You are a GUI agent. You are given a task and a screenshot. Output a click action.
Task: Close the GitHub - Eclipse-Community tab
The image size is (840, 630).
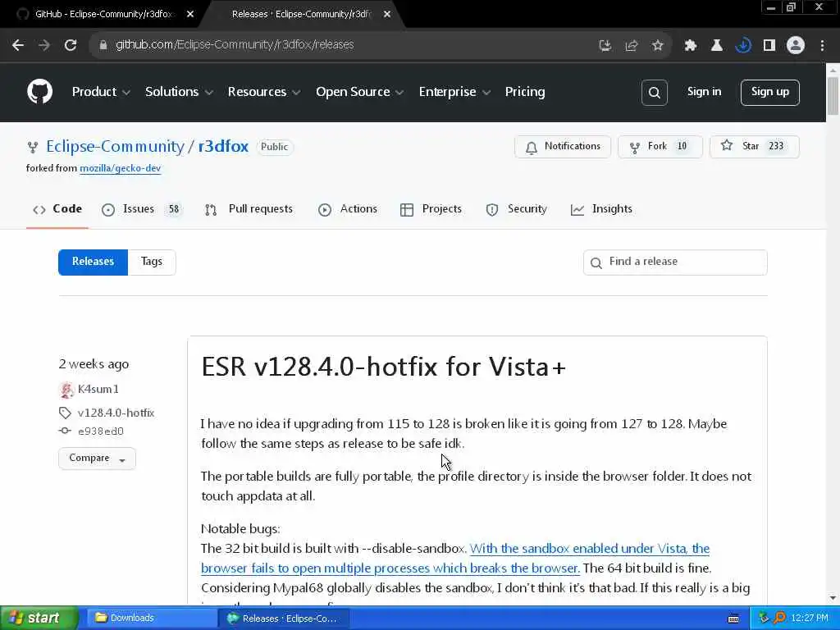click(x=190, y=15)
